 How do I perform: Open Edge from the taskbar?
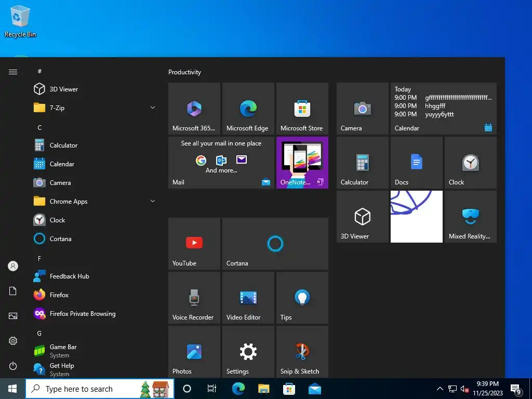pos(238,389)
